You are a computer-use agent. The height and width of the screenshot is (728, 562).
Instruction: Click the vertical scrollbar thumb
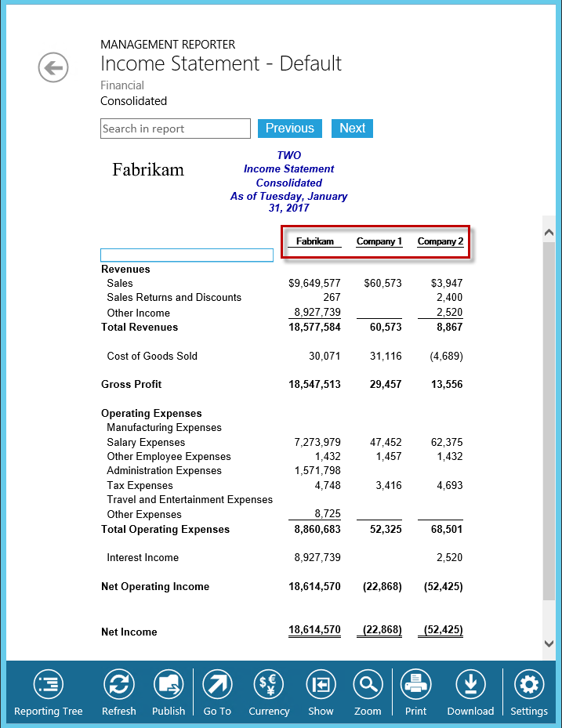(549, 420)
